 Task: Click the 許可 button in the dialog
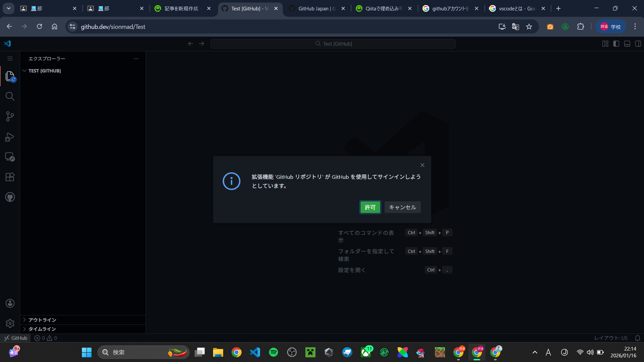(x=370, y=207)
